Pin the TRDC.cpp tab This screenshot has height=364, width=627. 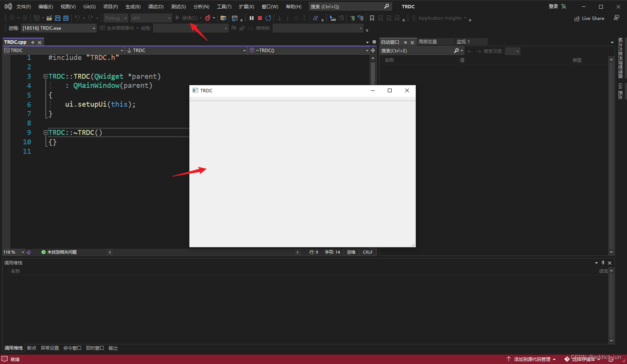tap(33, 43)
